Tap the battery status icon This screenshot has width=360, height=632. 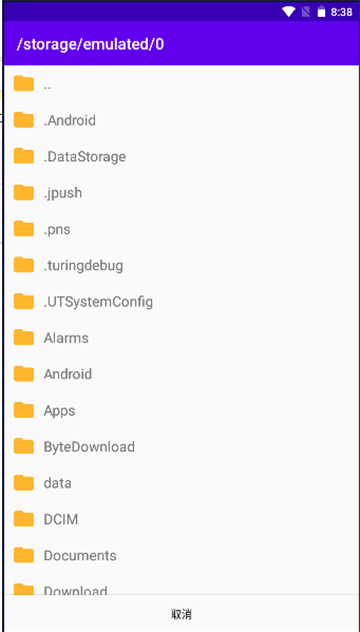321,12
